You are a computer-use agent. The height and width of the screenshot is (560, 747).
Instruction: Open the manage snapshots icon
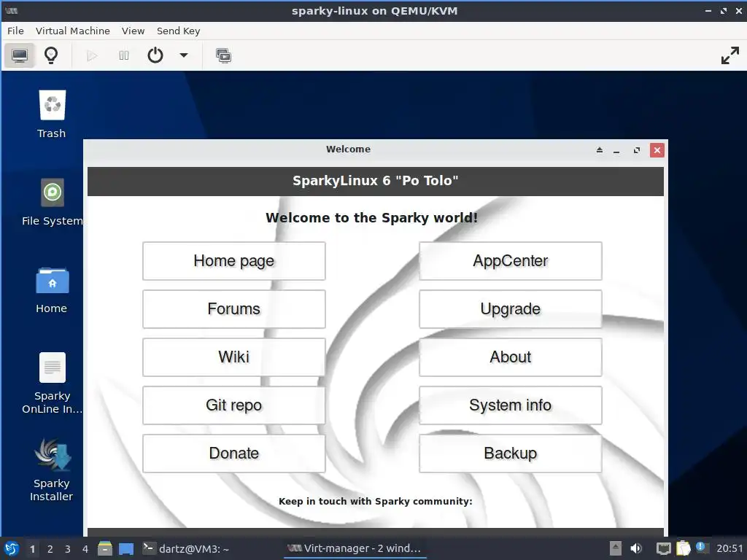(223, 55)
